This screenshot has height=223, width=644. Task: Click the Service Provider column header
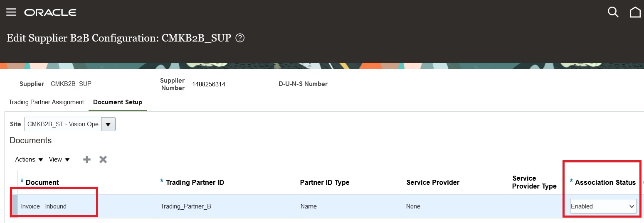click(433, 182)
